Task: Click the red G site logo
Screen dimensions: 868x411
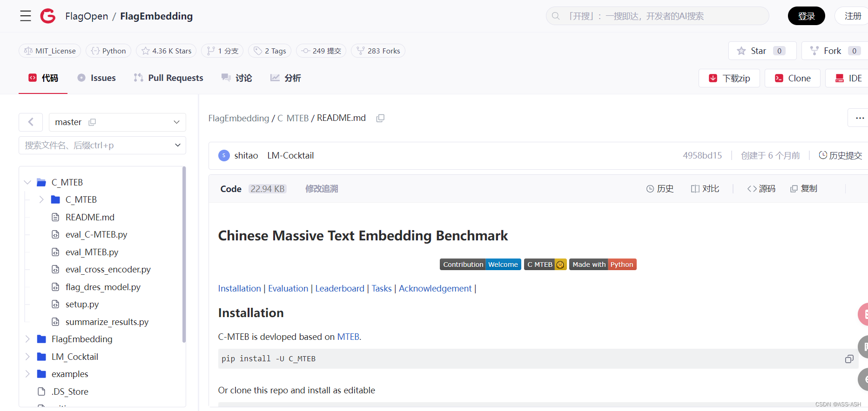Action: (48, 16)
